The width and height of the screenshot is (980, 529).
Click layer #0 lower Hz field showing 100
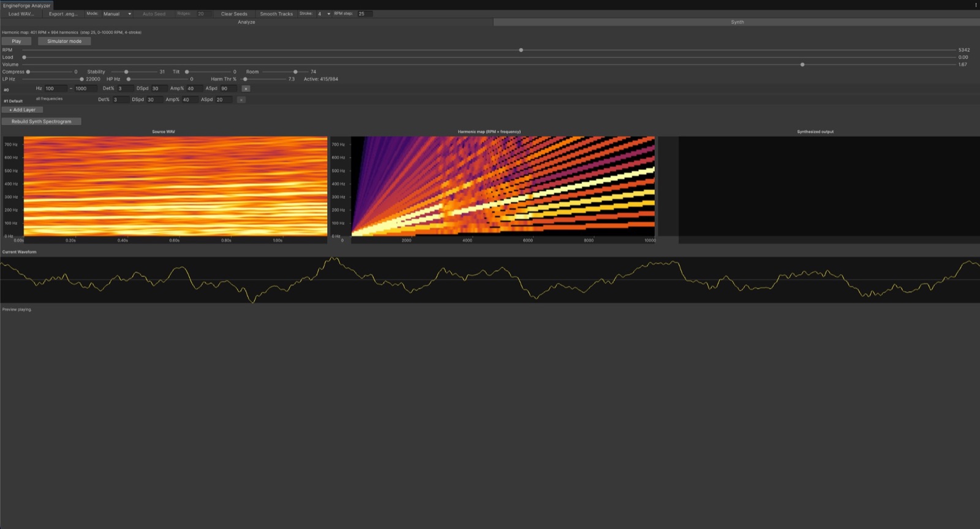click(56, 89)
